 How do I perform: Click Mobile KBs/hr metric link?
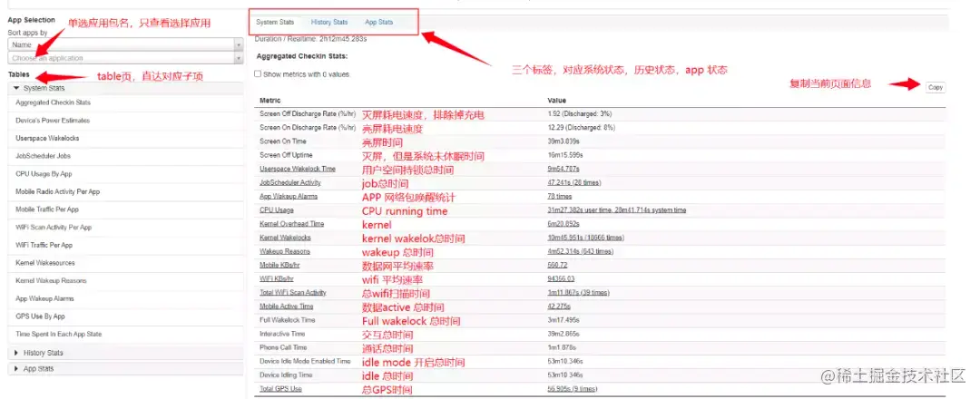pyautogui.click(x=279, y=265)
